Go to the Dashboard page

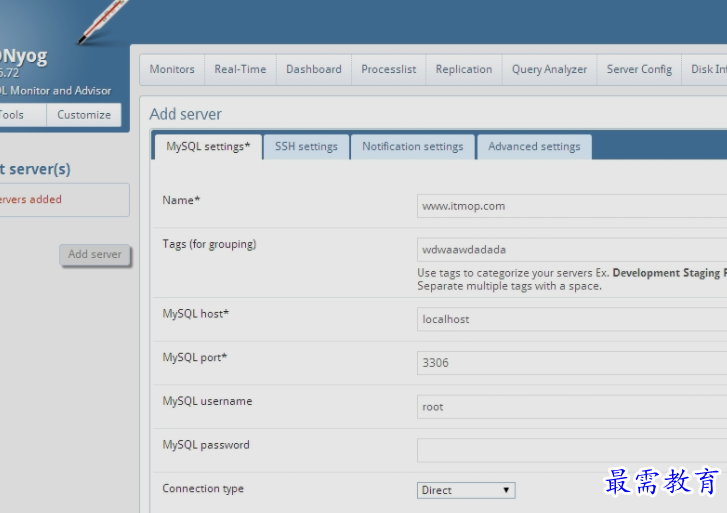point(314,70)
